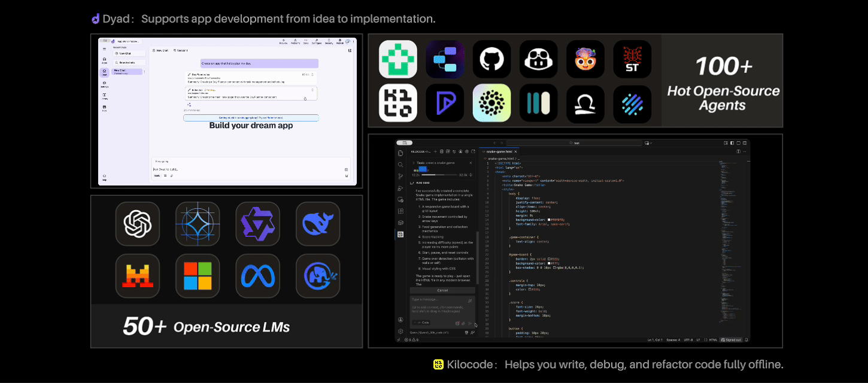Click the VS Code command center search box
The height and width of the screenshot is (383, 868).
(574, 143)
